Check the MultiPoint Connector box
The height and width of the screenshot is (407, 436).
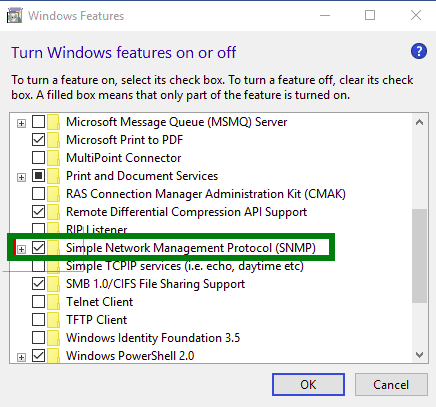point(38,158)
